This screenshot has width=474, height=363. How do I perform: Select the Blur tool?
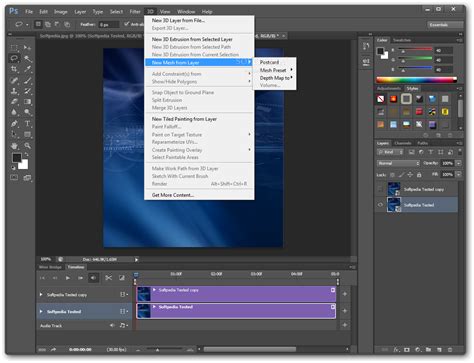click(x=14, y=112)
